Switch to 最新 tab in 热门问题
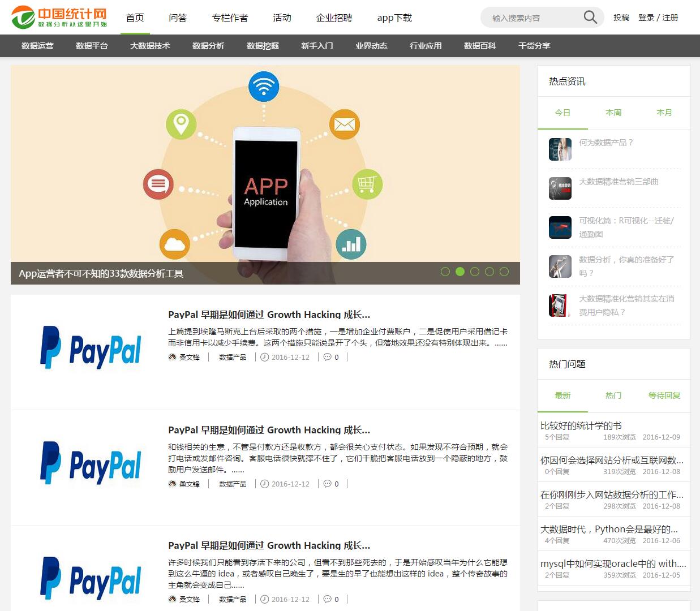 pyautogui.click(x=562, y=395)
